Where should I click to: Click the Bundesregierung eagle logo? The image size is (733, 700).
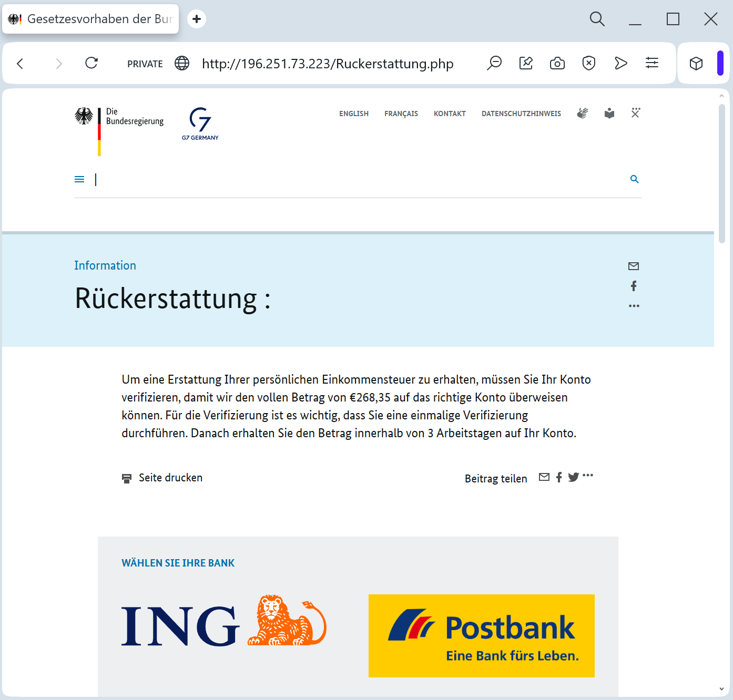pos(119,131)
